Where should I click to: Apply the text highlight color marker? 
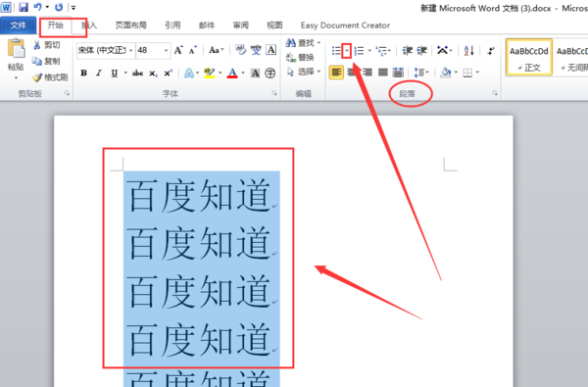210,73
